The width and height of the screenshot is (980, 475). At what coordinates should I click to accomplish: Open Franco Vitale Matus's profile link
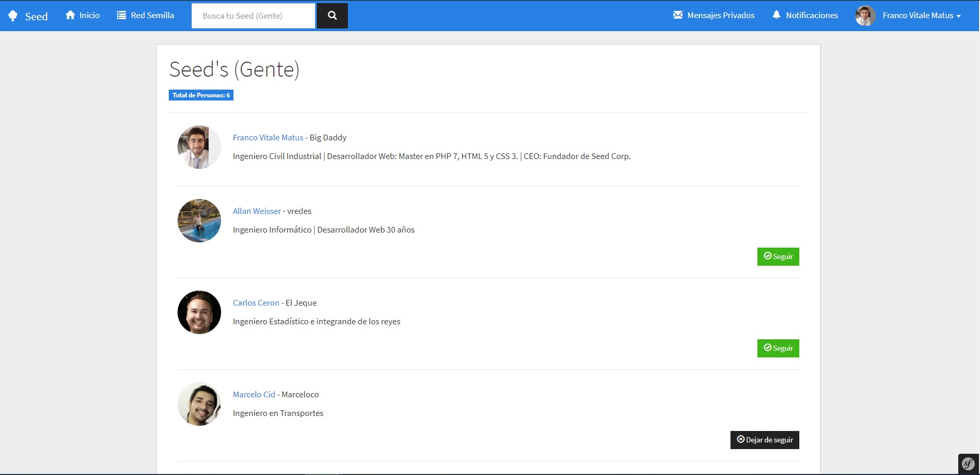pos(268,137)
